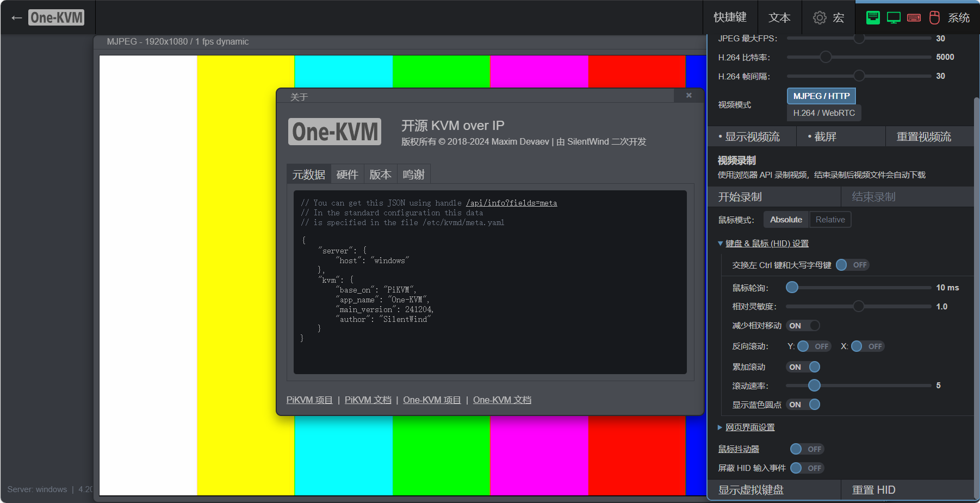Open the 快捷键 dropdown menu
The width and height of the screenshot is (980, 503).
tap(730, 18)
